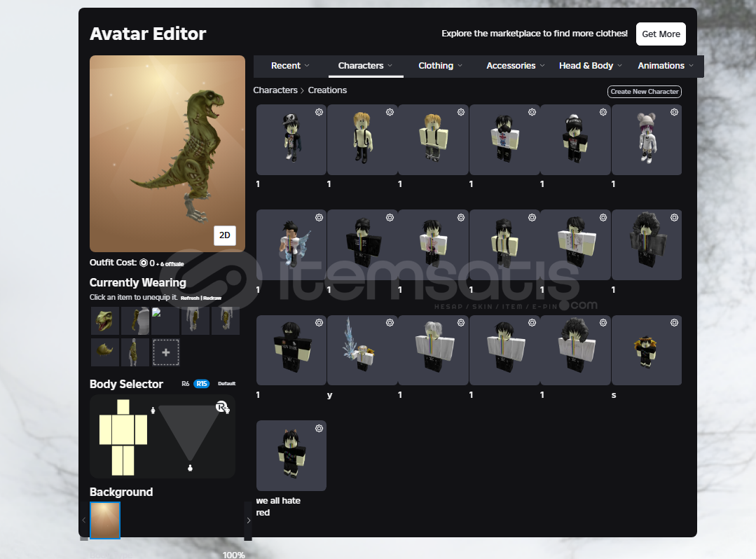Click the dinosaur avatar preview image
Viewport: 756px width, 559px height.
click(x=167, y=153)
